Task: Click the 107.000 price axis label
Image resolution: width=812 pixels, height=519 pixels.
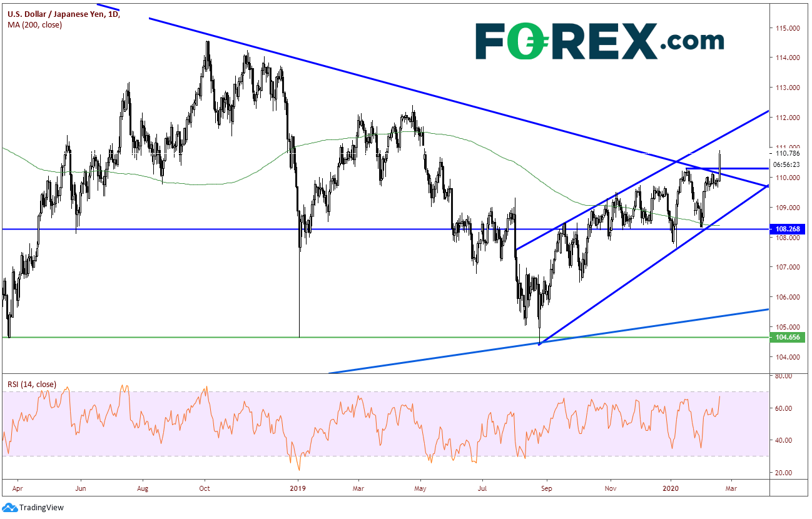Action: pyautogui.click(x=788, y=268)
